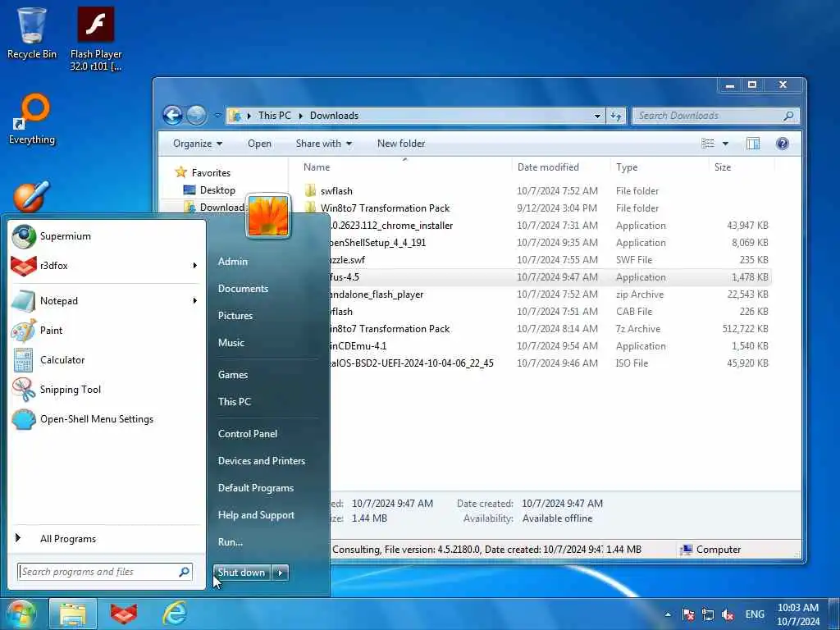Open the recent locations dropdown arrow
The height and width of the screenshot is (630, 840).
click(x=217, y=115)
